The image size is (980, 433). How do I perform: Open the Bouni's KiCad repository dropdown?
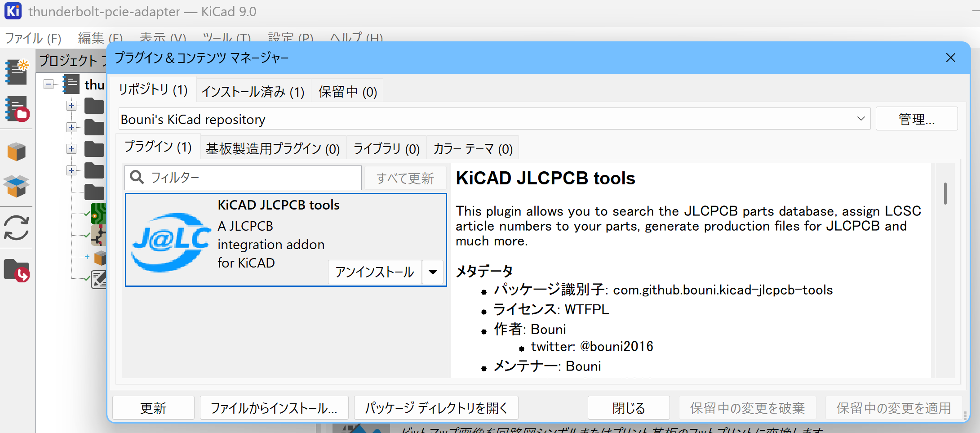click(494, 119)
